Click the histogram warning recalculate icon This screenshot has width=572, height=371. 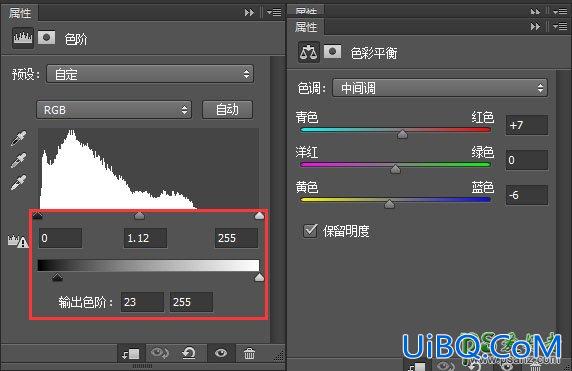point(18,241)
